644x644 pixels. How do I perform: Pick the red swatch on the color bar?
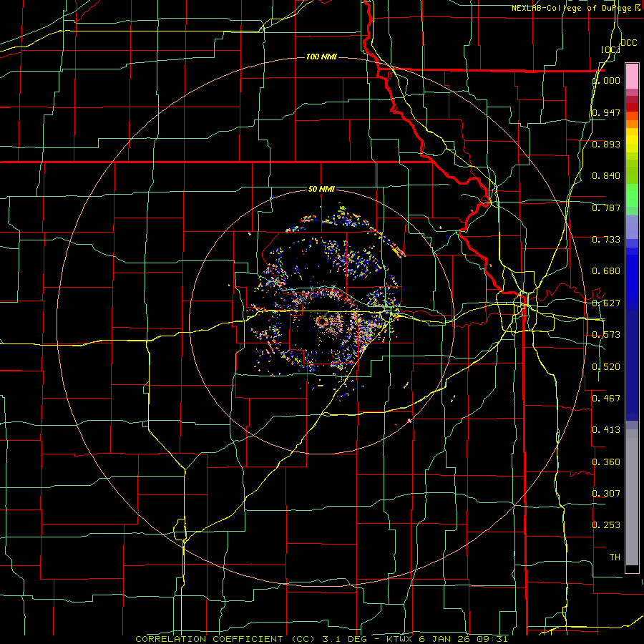pos(632,107)
